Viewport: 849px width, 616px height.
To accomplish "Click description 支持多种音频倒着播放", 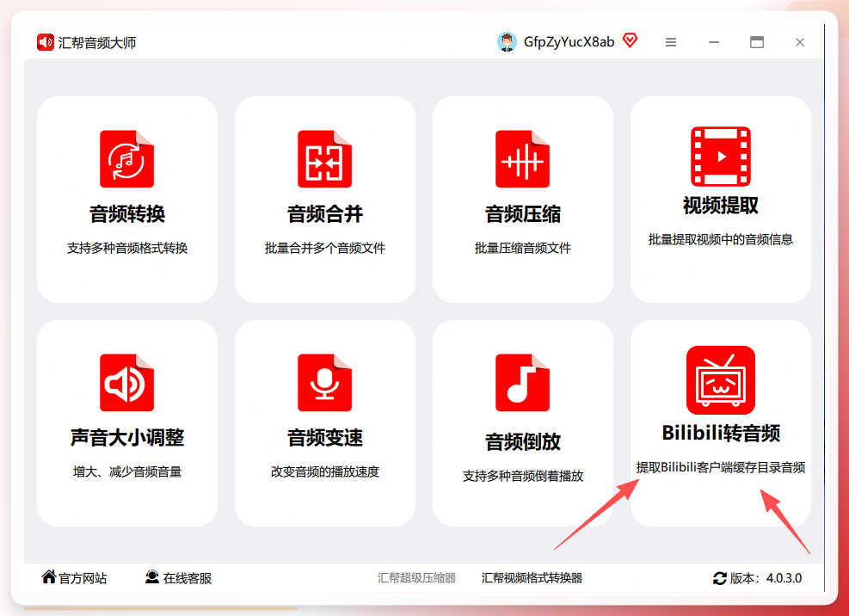I will click(523, 477).
